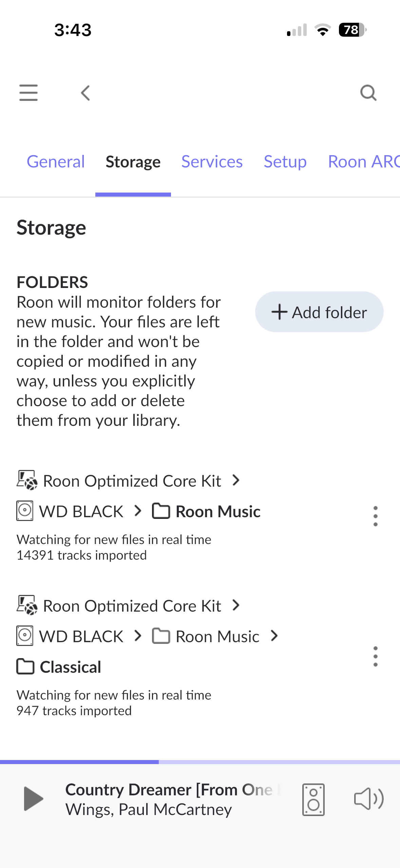Open the audio zone speaker icon
The image size is (400, 868).
pyautogui.click(x=313, y=799)
